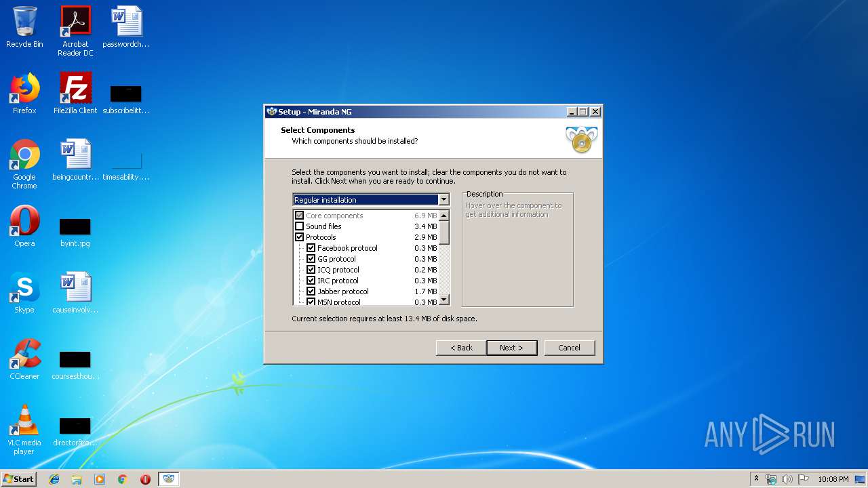The image size is (868, 488).
Task: Open Windows Media Player taskbar icon
Action: point(100,479)
